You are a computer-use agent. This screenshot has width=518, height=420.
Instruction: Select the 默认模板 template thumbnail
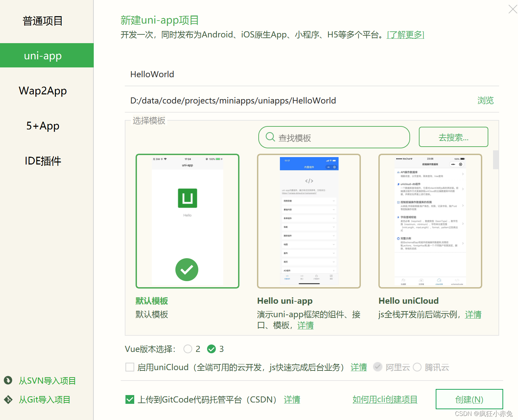(188, 221)
